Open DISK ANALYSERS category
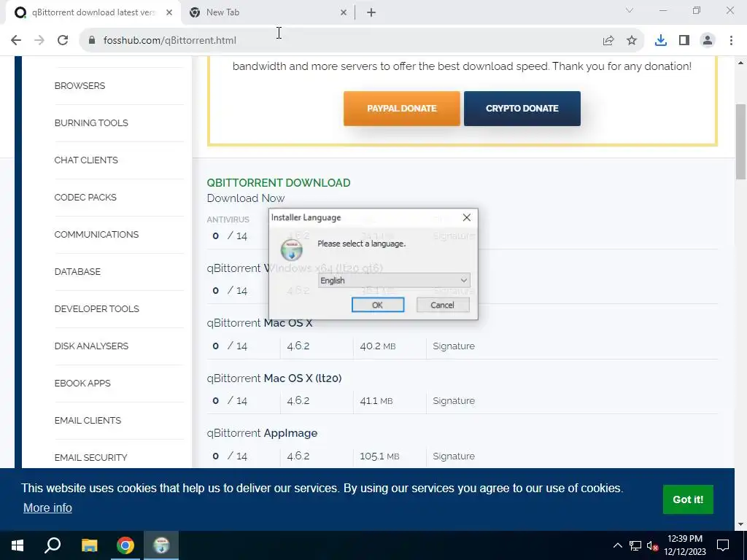Viewport: 747px width, 560px height. [91, 346]
